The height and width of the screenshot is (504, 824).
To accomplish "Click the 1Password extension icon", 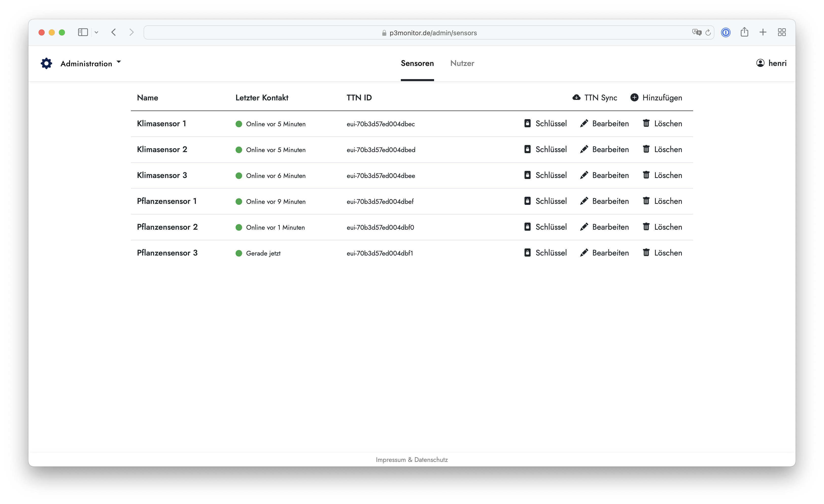I will pos(725,32).
